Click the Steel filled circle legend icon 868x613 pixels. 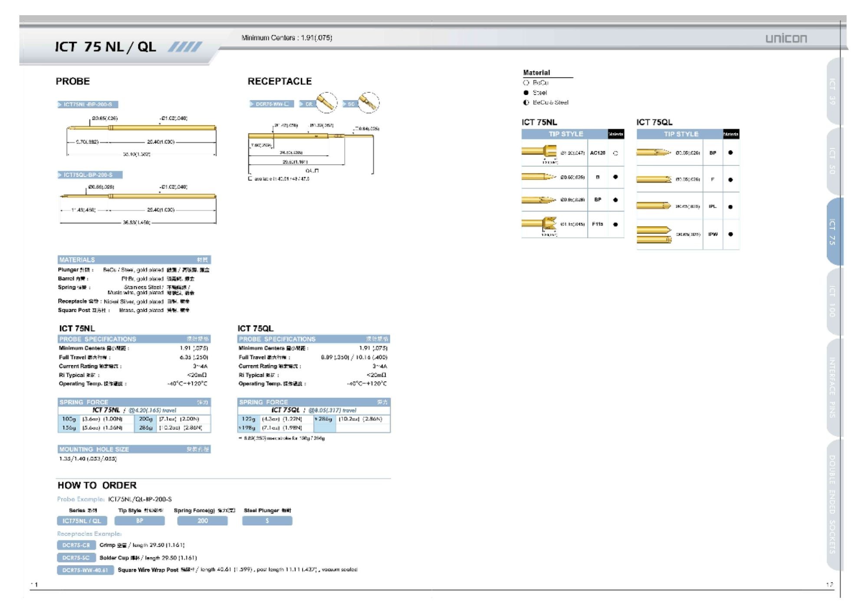click(x=526, y=92)
